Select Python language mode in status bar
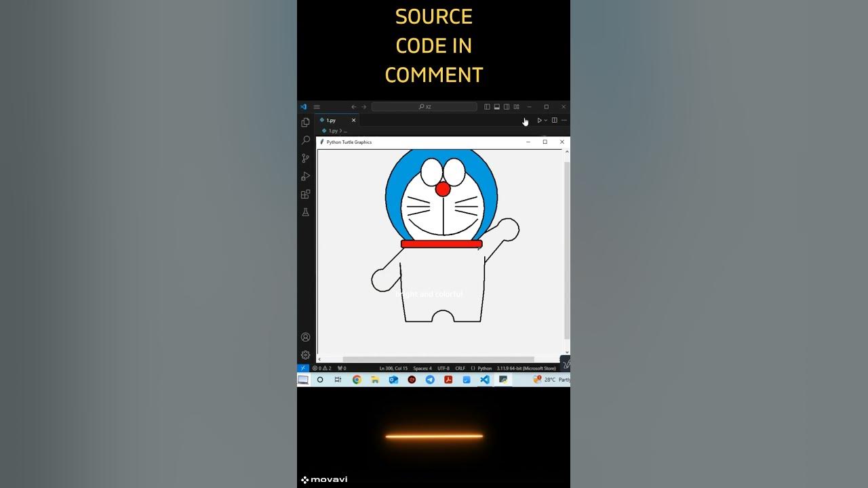Viewport: 868px width, 488px height. (x=484, y=368)
